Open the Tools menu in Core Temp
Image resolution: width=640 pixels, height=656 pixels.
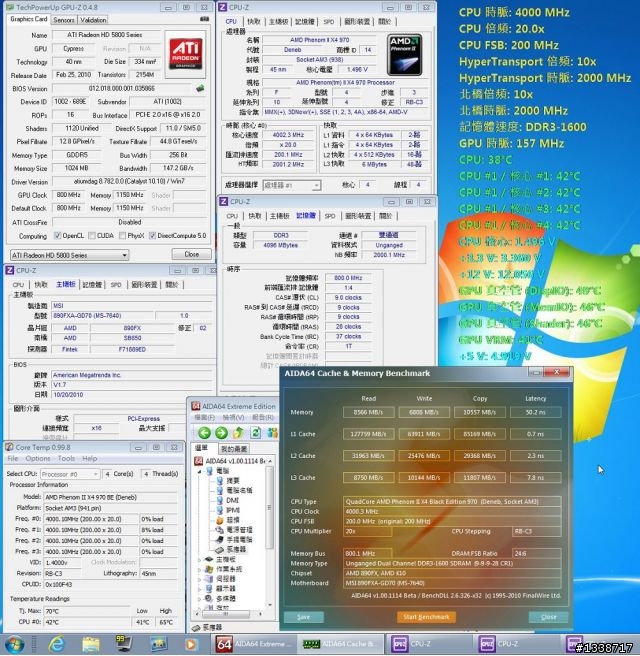click(66, 459)
